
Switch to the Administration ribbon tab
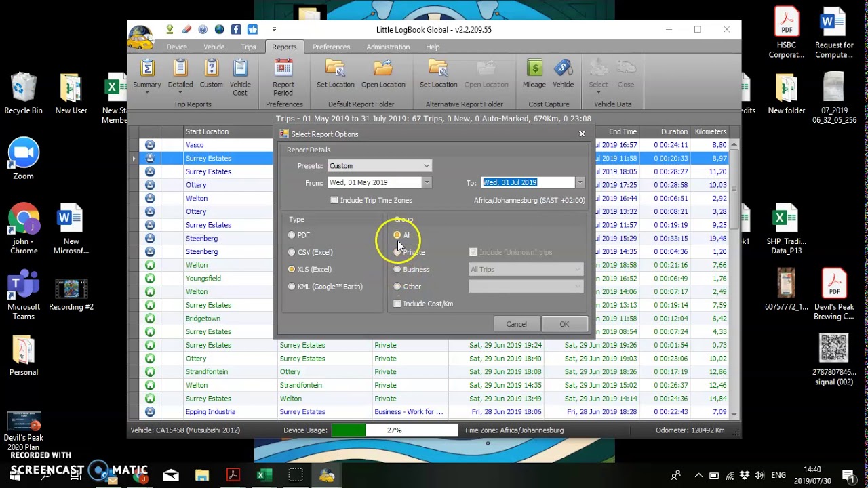coord(388,47)
